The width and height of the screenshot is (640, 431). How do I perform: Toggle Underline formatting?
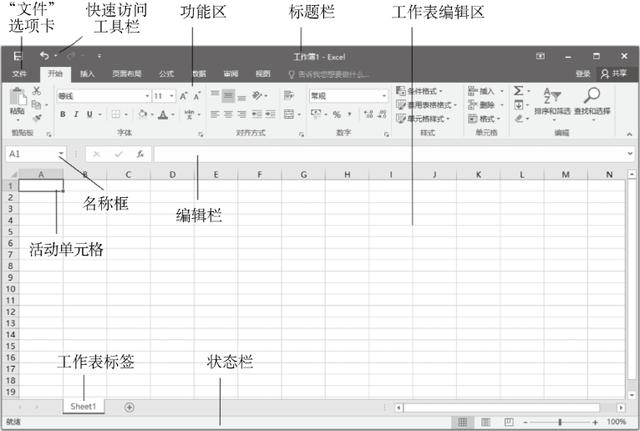[x=89, y=114]
